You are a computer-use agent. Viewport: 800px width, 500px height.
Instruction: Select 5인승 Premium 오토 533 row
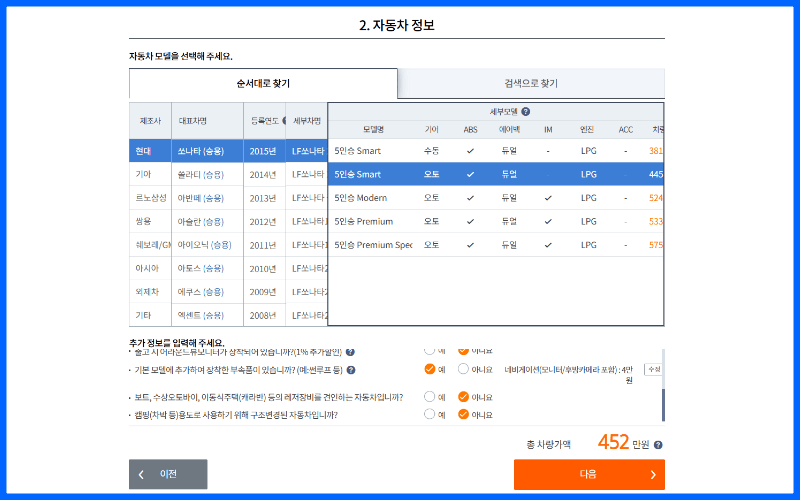tap(495, 221)
